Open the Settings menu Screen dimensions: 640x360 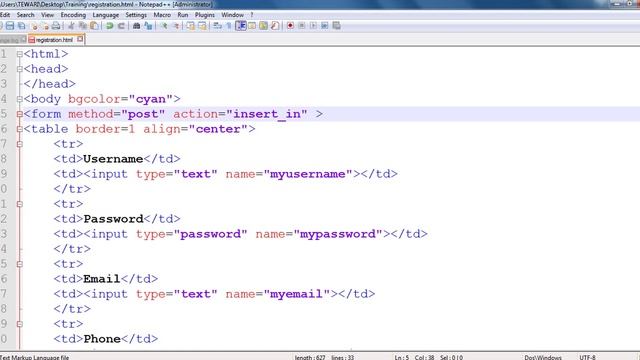click(x=136, y=15)
